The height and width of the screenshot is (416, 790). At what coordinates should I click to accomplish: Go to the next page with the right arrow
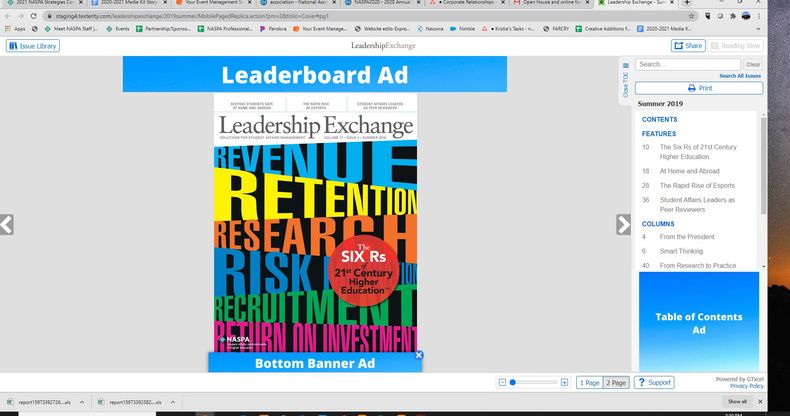click(623, 225)
